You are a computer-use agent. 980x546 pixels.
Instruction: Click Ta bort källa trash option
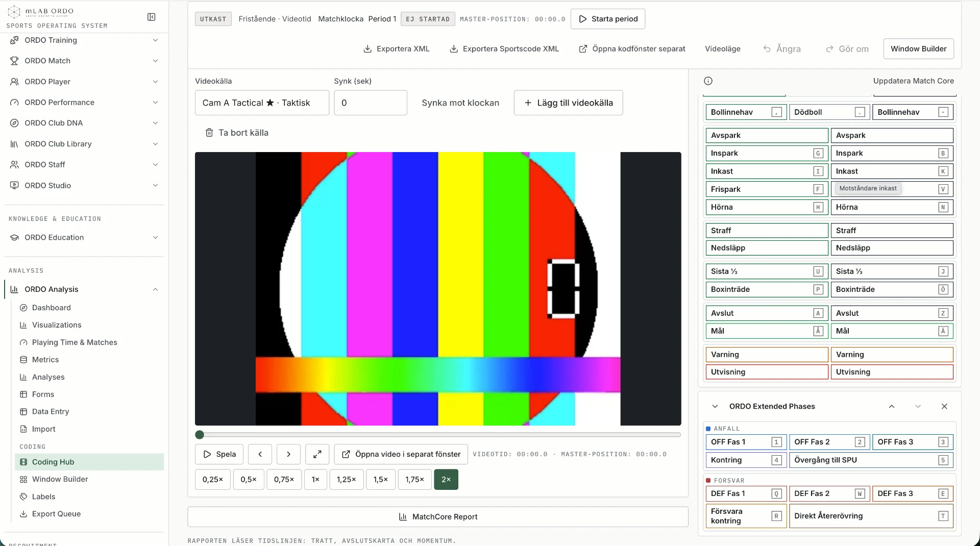click(x=236, y=133)
